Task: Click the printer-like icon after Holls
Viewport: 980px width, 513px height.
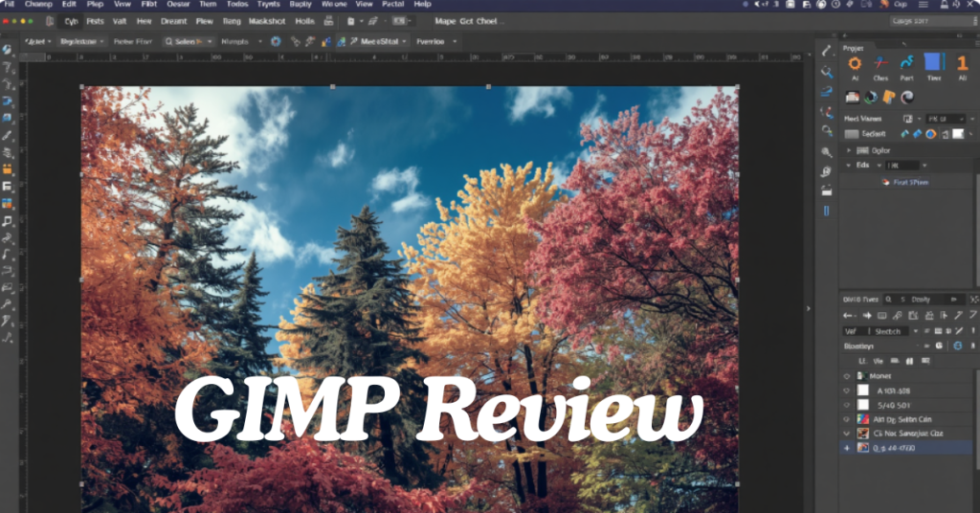Action: 329,21
